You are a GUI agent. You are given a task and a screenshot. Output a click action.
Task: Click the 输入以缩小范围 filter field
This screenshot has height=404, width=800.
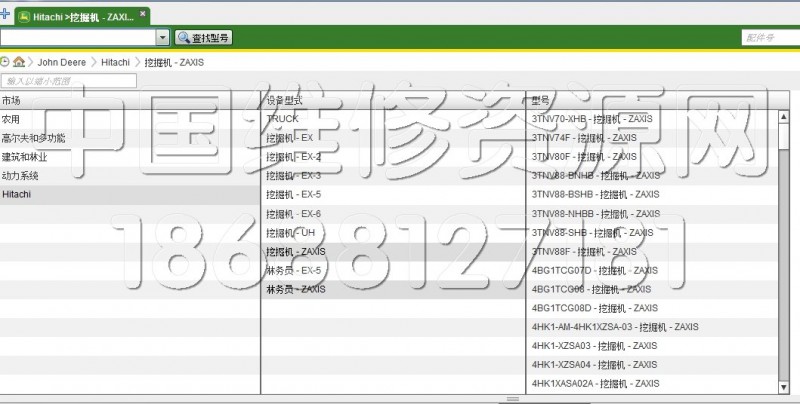tap(69, 81)
